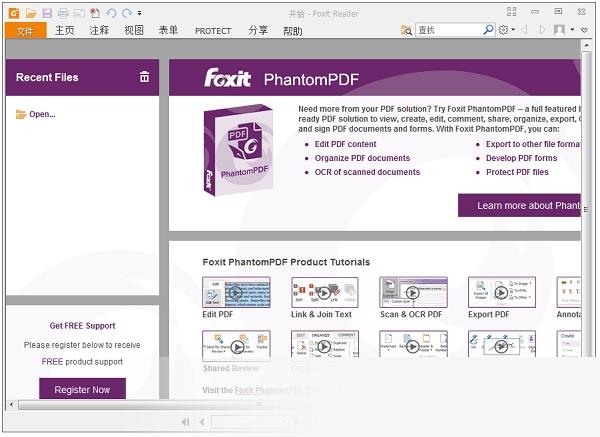
Task: Click the search settings gear icon
Action: 503,30
